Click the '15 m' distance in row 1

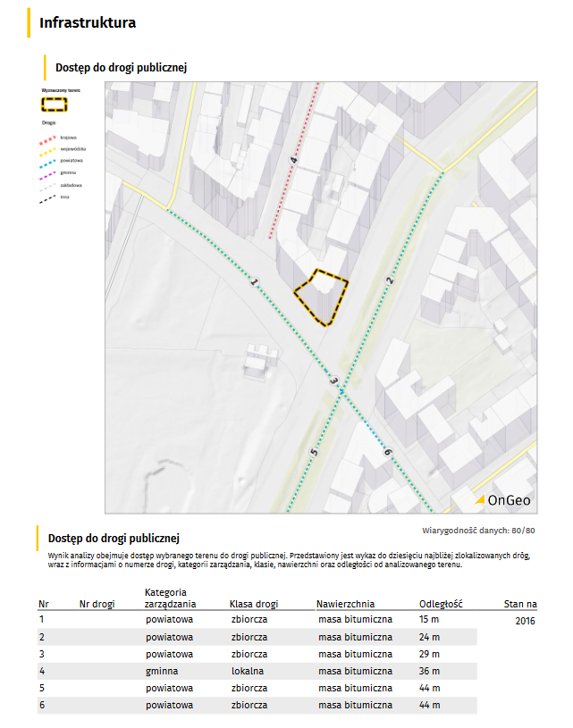(429, 619)
